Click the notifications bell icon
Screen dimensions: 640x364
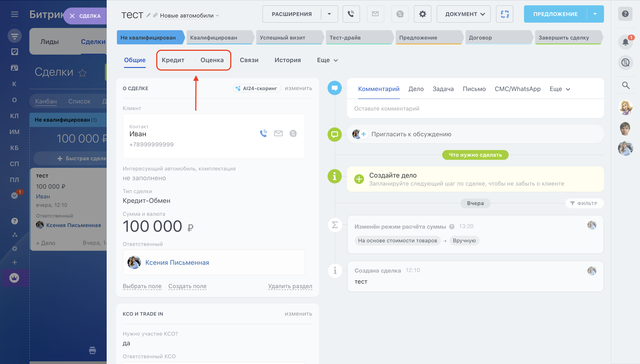[625, 42]
